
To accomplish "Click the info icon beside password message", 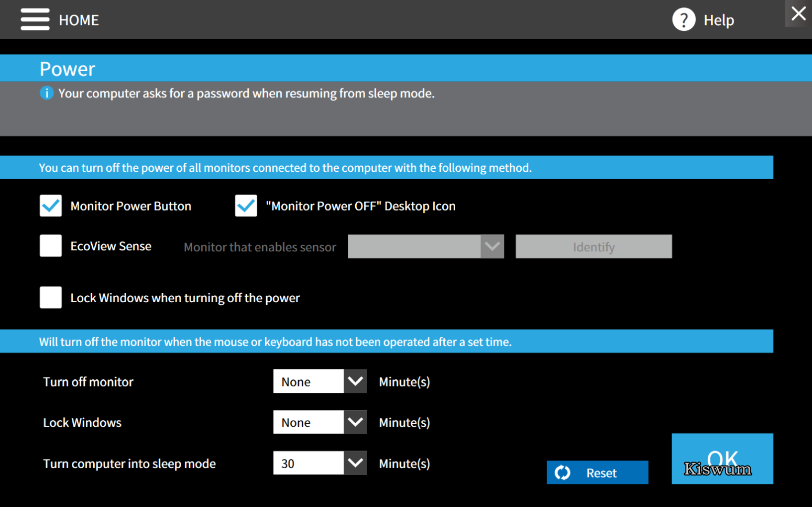I will click(47, 93).
